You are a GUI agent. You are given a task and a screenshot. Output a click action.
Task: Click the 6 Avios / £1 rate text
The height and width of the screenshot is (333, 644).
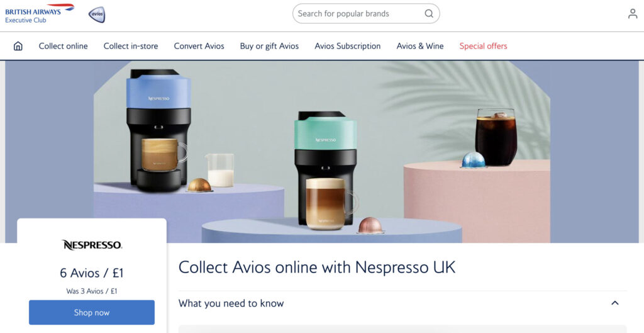(92, 273)
